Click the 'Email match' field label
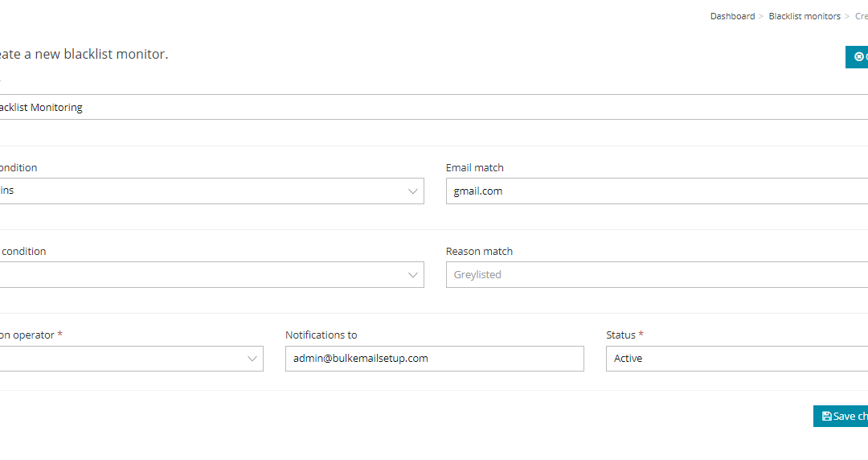The image size is (868, 460). coord(474,168)
